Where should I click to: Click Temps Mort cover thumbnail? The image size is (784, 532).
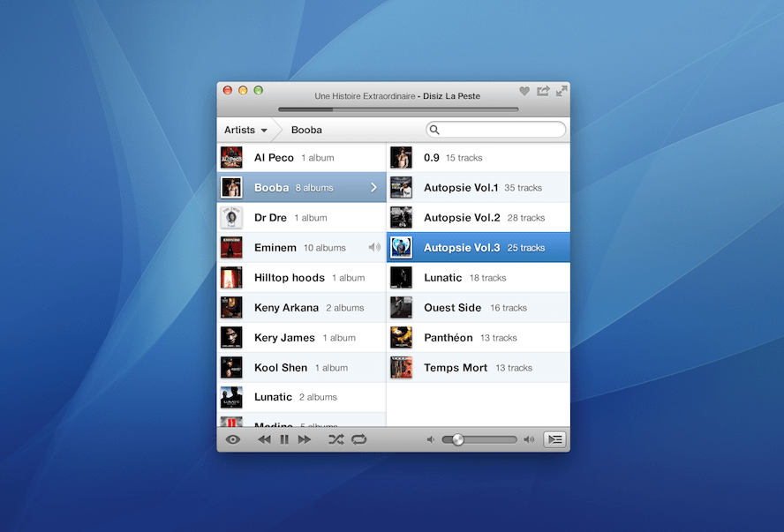401,367
